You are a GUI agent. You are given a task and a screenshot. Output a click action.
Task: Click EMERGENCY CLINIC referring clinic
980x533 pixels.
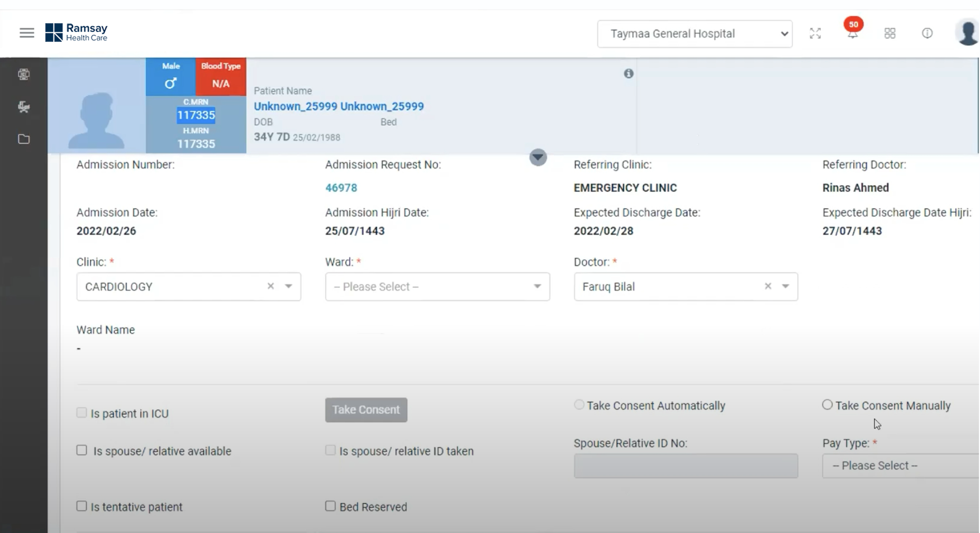(x=625, y=188)
